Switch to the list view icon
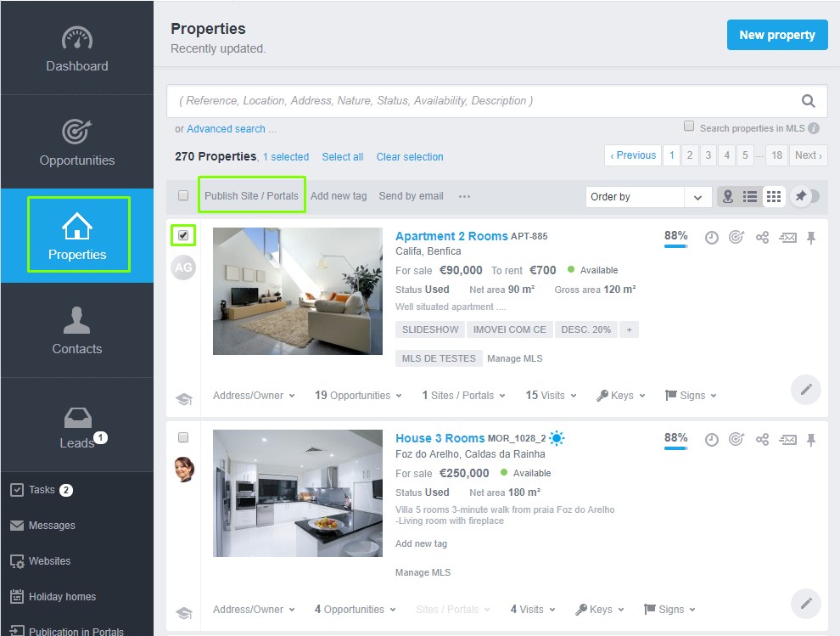This screenshot has height=636, width=840. point(751,196)
